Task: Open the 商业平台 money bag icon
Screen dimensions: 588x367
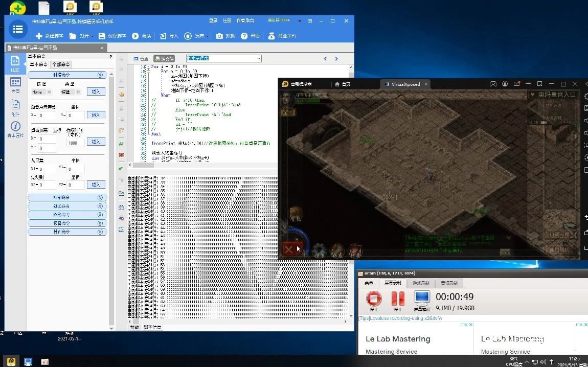Action: 271,36
